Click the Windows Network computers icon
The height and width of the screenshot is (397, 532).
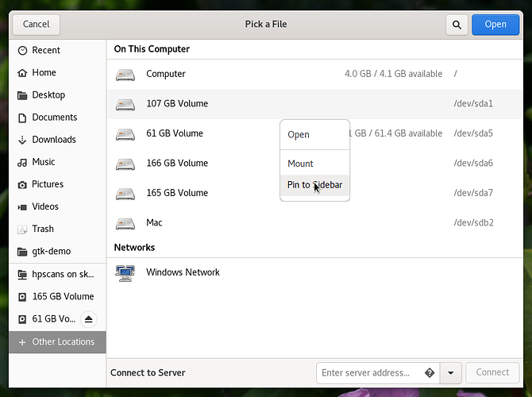(x=125, y=273)
